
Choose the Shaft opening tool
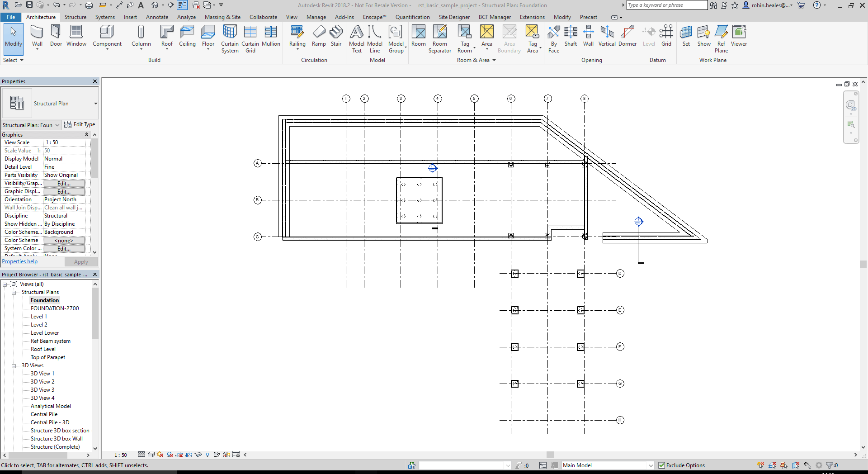click(571, 36)
